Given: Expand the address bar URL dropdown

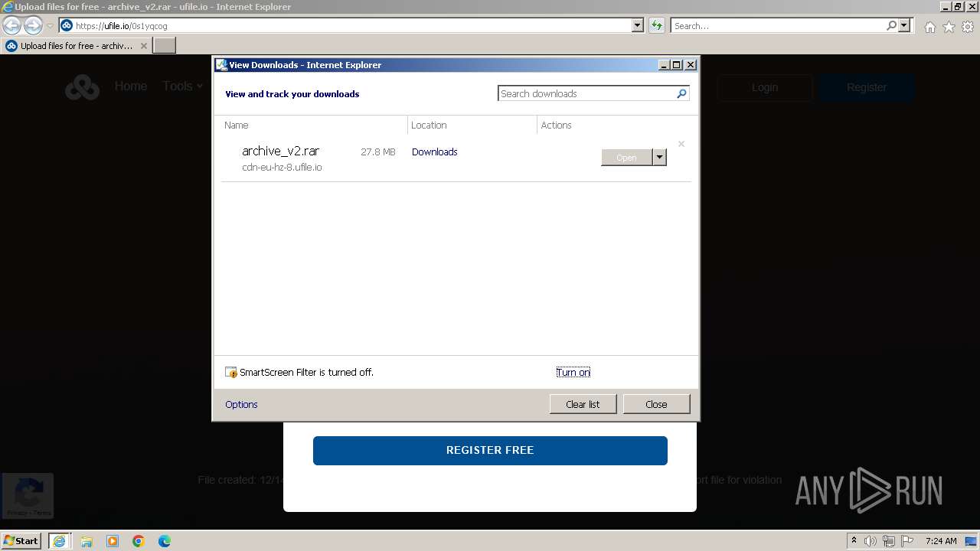Looking at the screenshot, I should 637,25.
